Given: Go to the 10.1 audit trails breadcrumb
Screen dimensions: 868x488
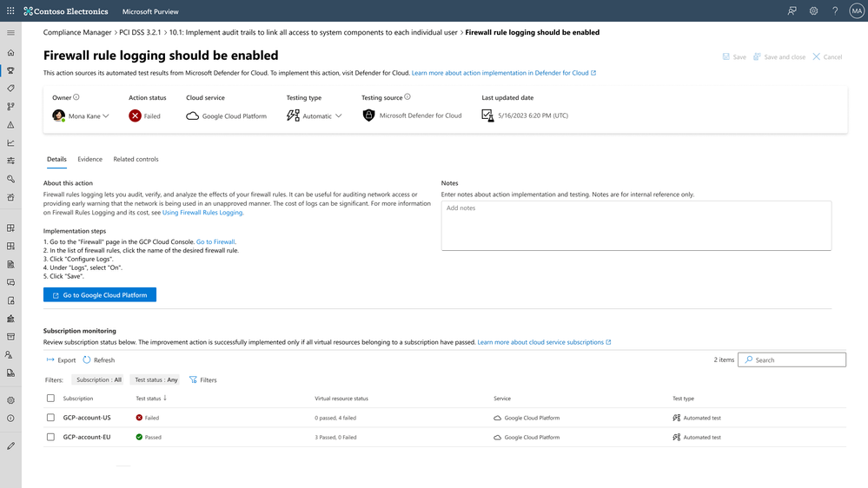Looking at the screenshot, I should coord(314,32).
